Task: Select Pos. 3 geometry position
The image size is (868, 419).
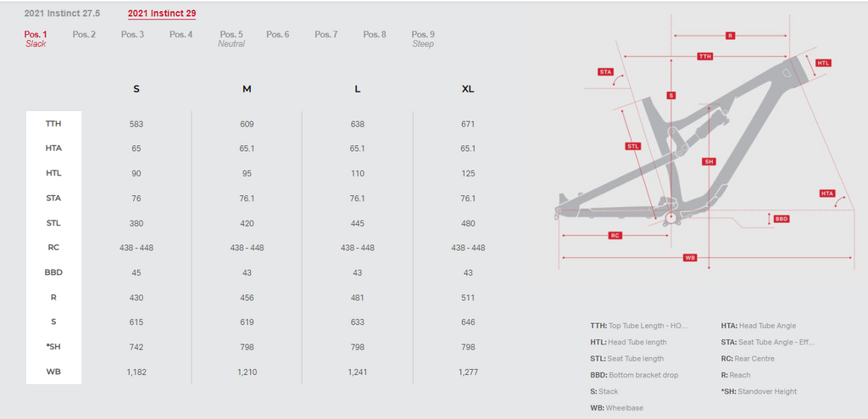Action: click(x=133, y=35)
